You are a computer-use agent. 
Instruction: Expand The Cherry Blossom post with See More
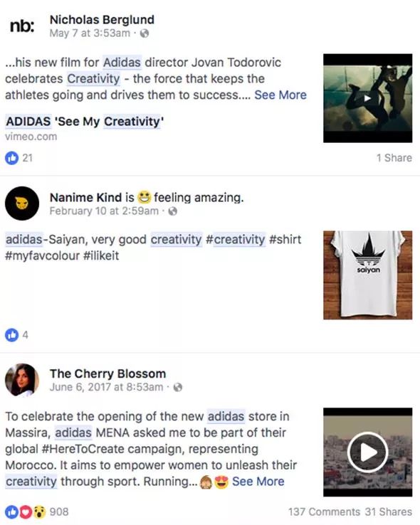[x=258, y=482]
